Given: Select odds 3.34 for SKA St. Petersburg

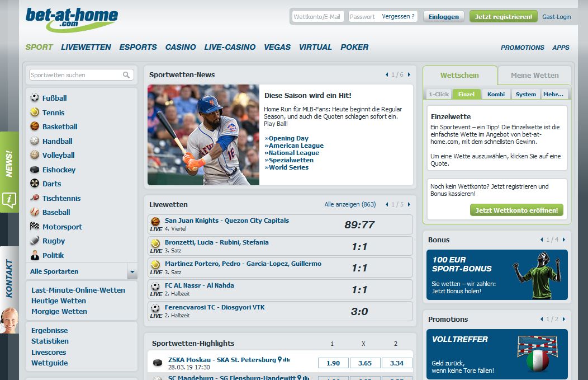Looking at the screenshot, I should tap(397, 363).
